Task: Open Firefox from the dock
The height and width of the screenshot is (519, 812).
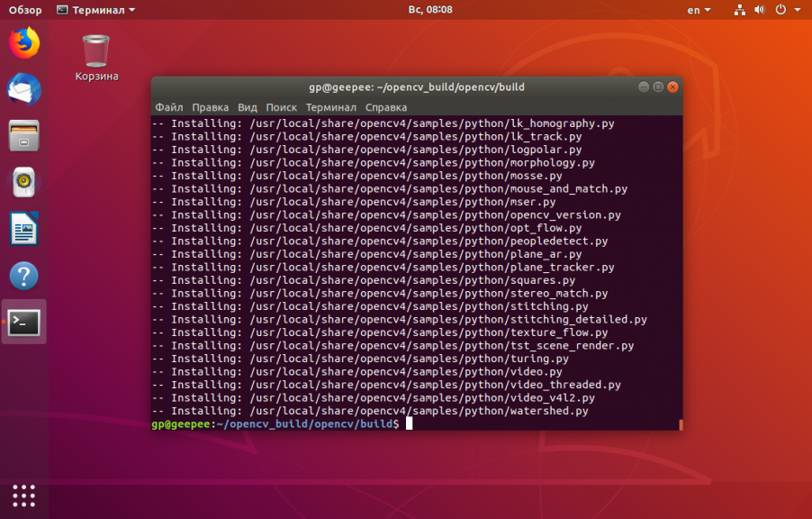Action: click(23, 43)
